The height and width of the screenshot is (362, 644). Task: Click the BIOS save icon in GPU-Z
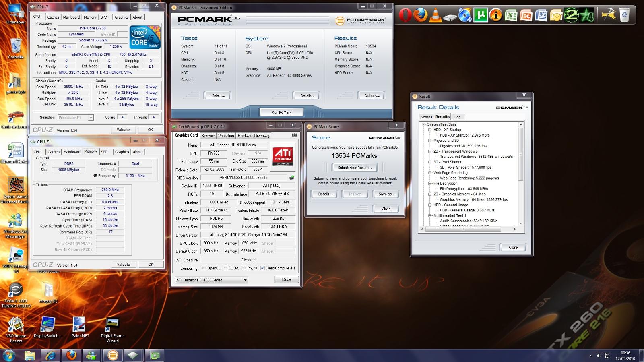click(x=292, y=178)
